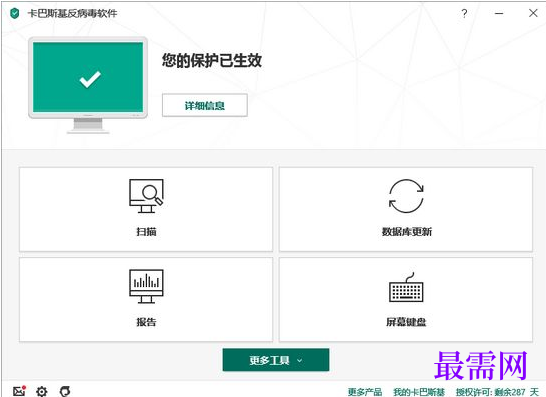Expand the 更多工具 dropdown button
Screen dimensions: 546x397
coord(276,360)
